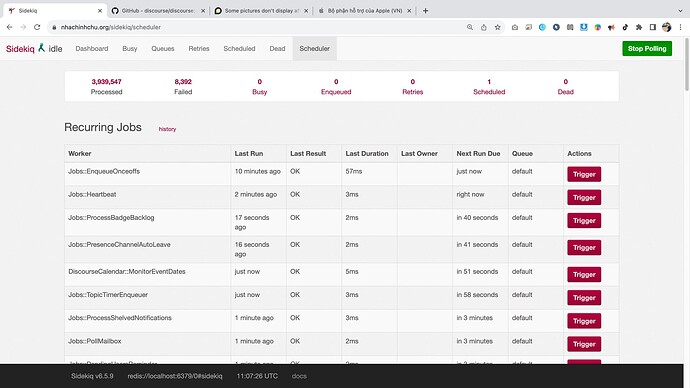
Task: Open the Dashboard nav item
Action: tap(92, 49)
